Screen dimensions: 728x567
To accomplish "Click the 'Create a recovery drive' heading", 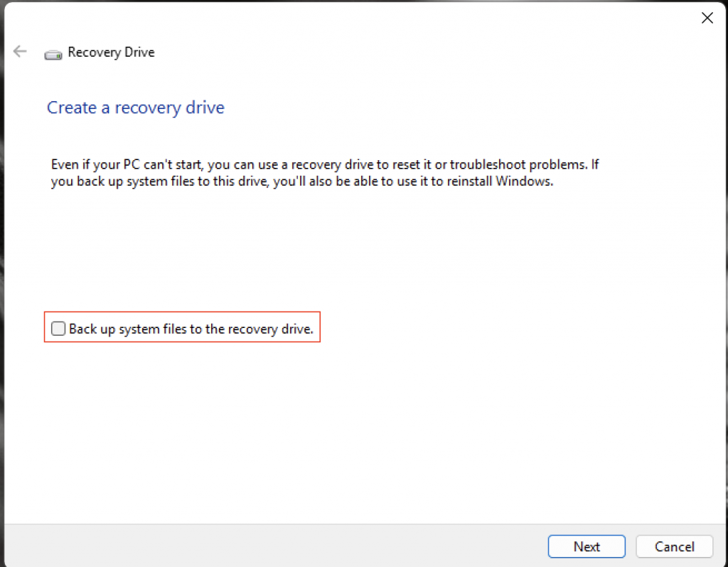I will click(x=136, y=108).
